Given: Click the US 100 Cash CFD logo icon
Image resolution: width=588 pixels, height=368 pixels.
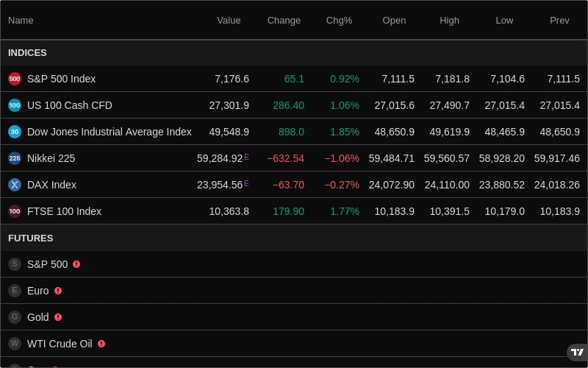Looking at the screenshot, I should [15, 105].
